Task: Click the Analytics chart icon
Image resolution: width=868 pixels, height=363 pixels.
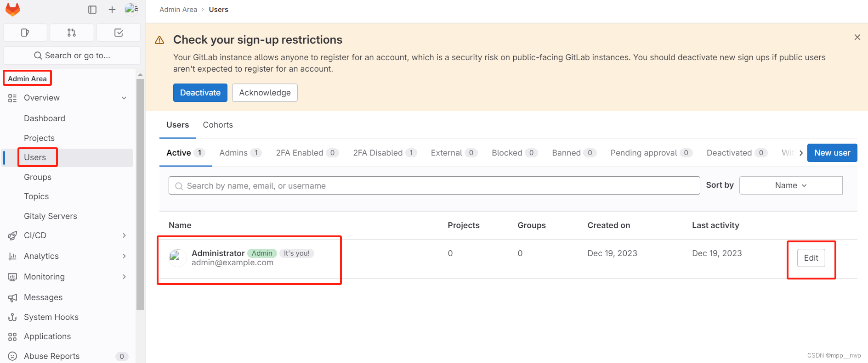Action: point(12,256)
